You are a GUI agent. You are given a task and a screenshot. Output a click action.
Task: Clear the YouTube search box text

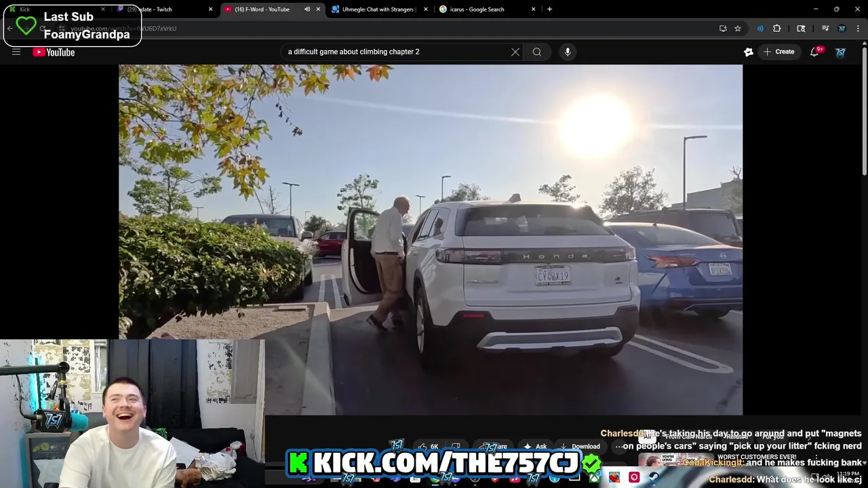coord(515,52)
